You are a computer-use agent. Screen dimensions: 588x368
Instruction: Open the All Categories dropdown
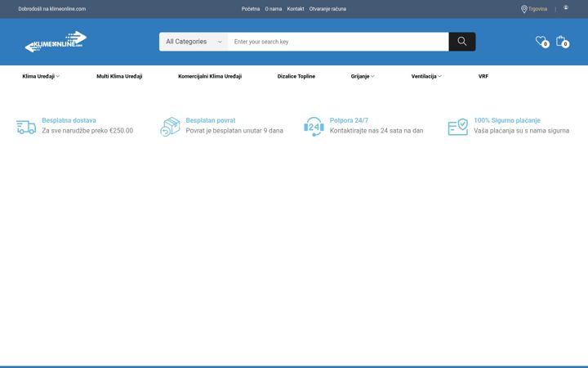point(194,42)
